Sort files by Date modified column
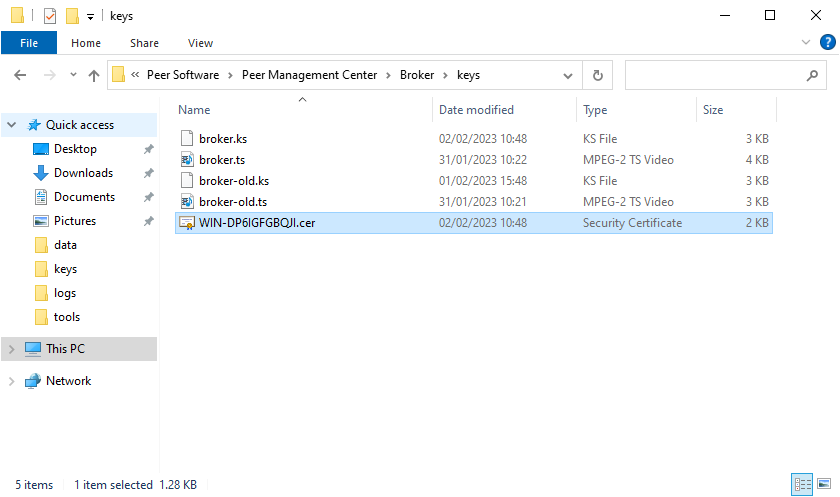 click(476, 110)
